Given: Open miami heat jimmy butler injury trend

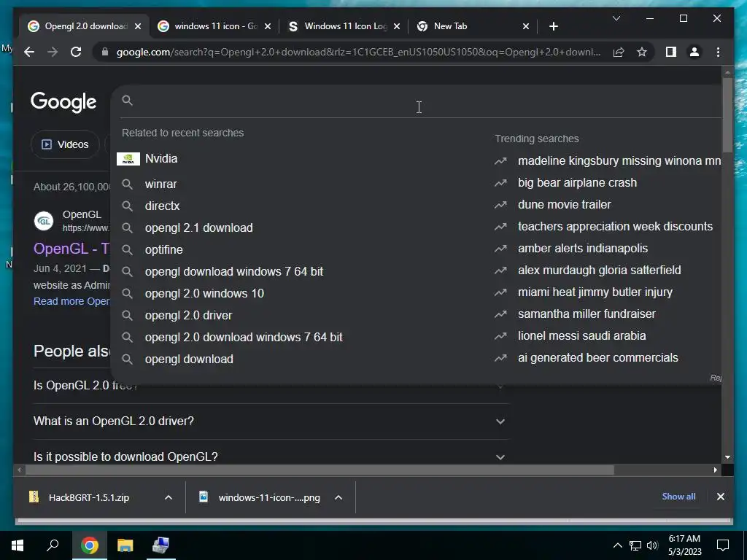Looking at the screenshot, I should tap(608, 292).
